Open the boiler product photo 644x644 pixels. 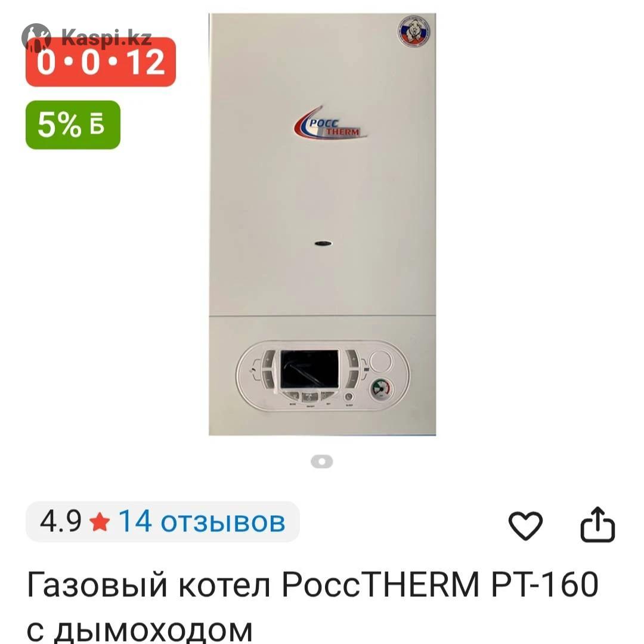click(x=323, y=224)
